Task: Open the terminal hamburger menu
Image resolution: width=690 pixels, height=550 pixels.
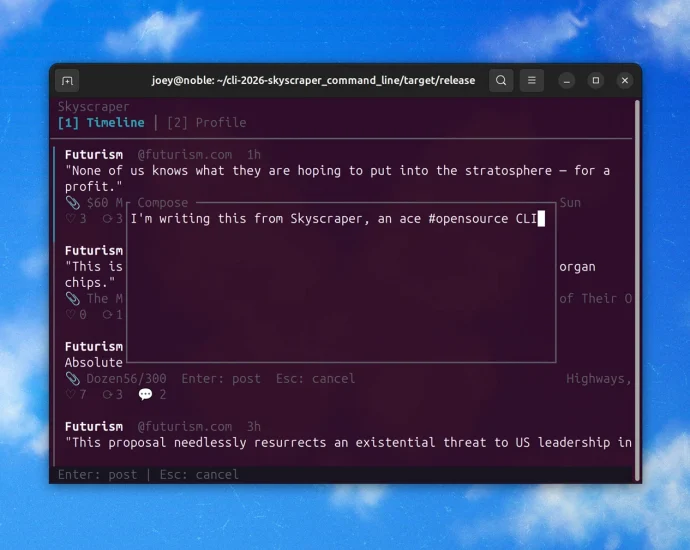Action: 532,81
